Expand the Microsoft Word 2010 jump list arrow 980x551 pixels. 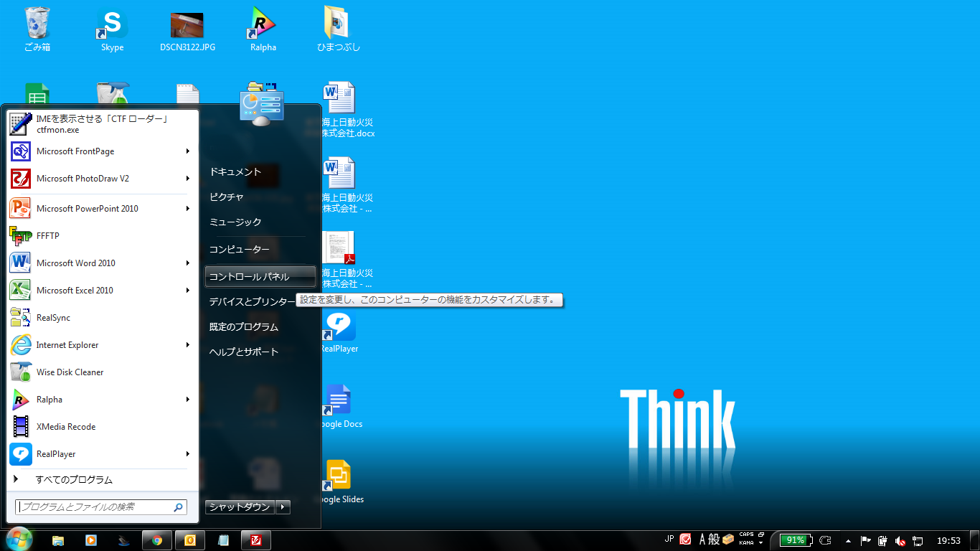coord(188,263)
